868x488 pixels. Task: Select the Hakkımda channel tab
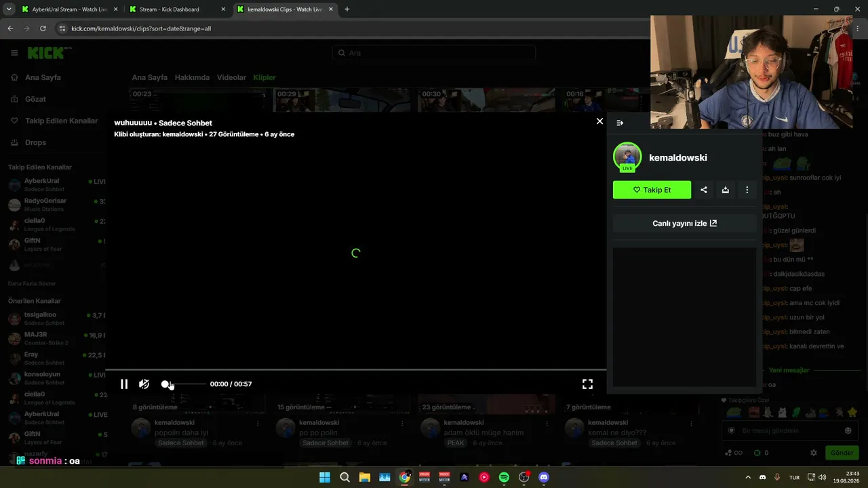192,77
